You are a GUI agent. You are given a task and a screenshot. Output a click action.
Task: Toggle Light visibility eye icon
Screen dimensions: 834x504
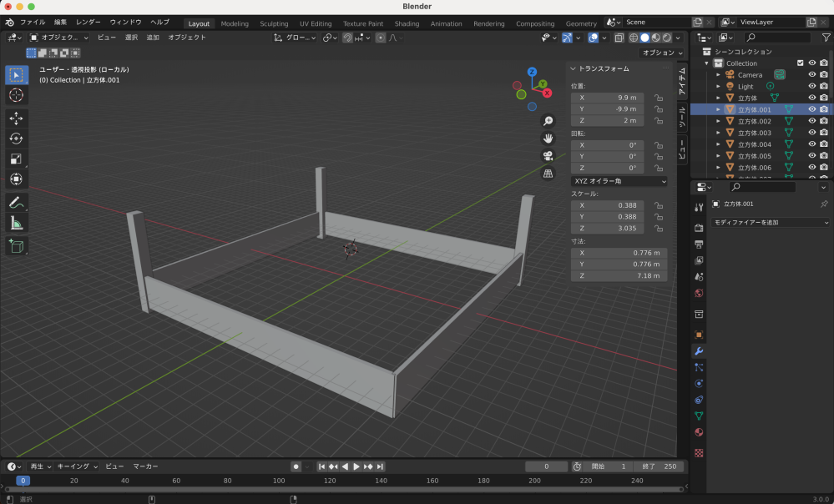click(x=812, y=86)
